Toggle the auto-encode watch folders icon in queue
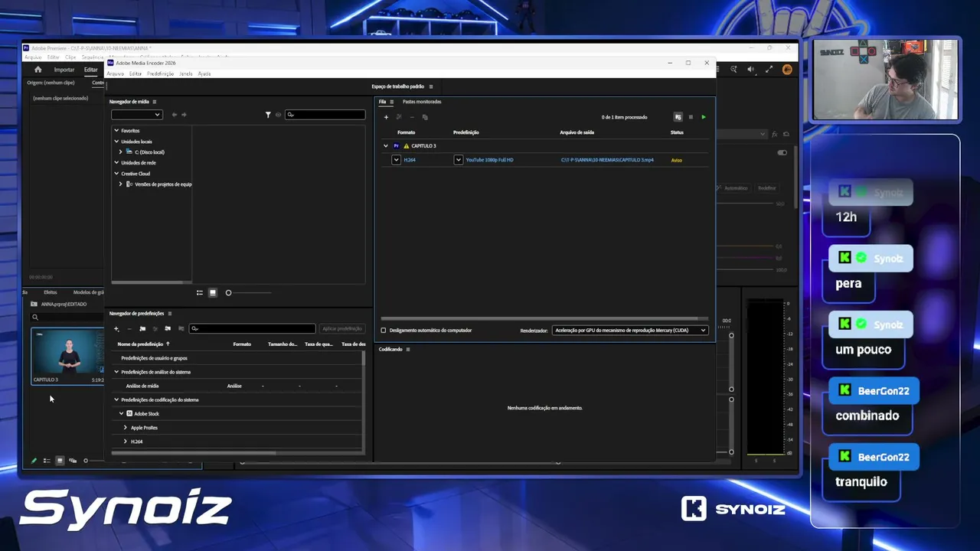 (x=678, y=117)
